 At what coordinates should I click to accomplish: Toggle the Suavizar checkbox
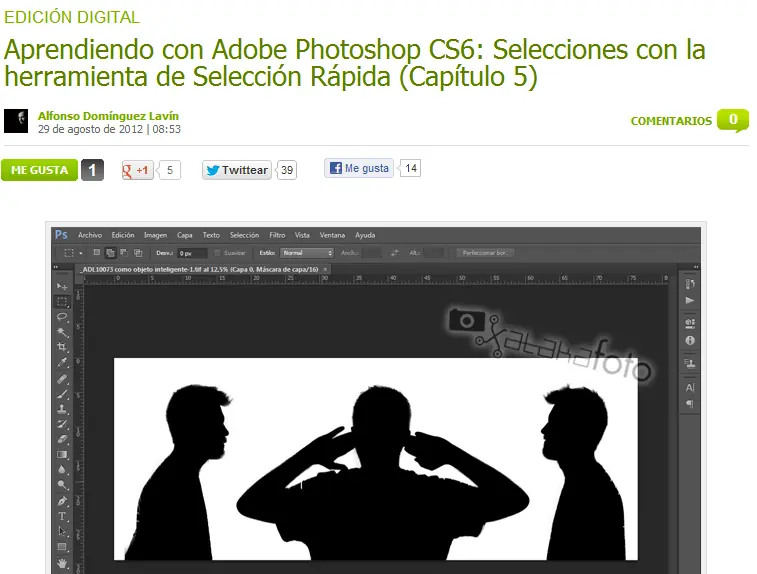217,253
